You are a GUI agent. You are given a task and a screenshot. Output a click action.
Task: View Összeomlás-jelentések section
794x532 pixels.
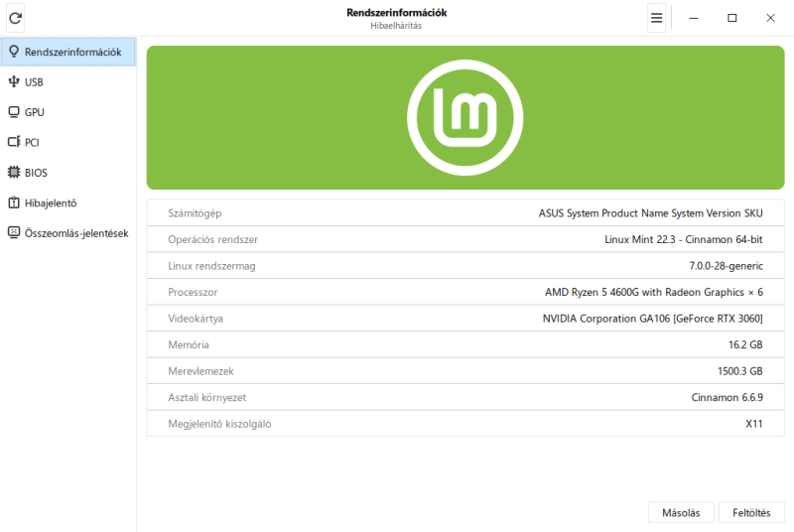[x=68, y=233]
